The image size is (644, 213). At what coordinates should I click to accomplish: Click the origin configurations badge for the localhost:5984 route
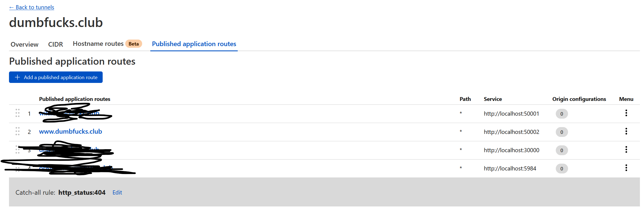(x=561, y=169)
